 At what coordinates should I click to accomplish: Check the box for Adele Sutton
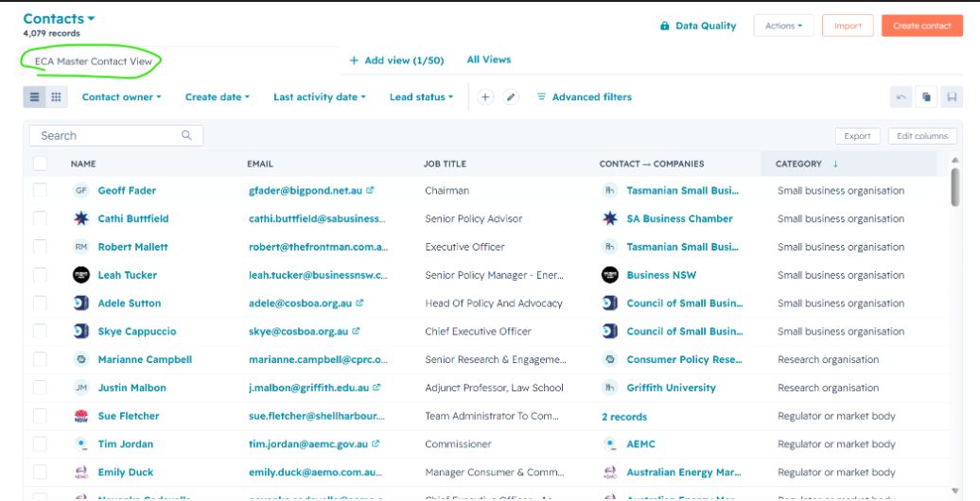pyautogui.click(x=40, y=303)
